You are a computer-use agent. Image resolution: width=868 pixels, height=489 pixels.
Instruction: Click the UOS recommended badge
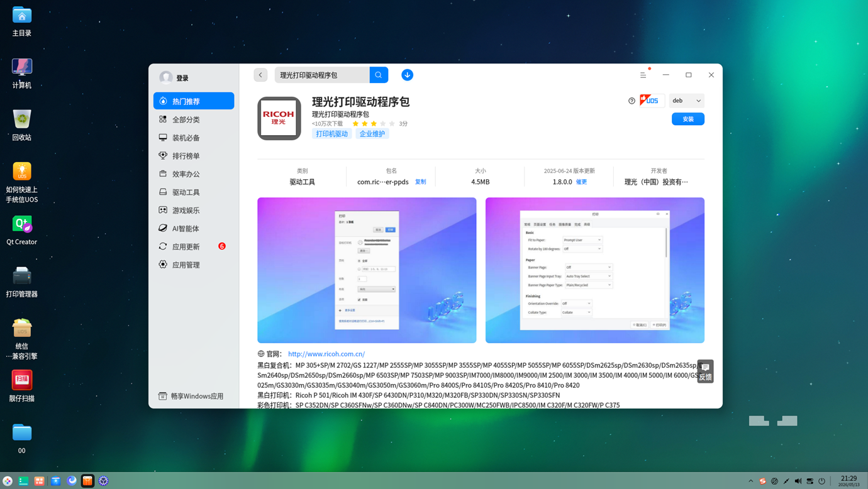pos(652,101)
